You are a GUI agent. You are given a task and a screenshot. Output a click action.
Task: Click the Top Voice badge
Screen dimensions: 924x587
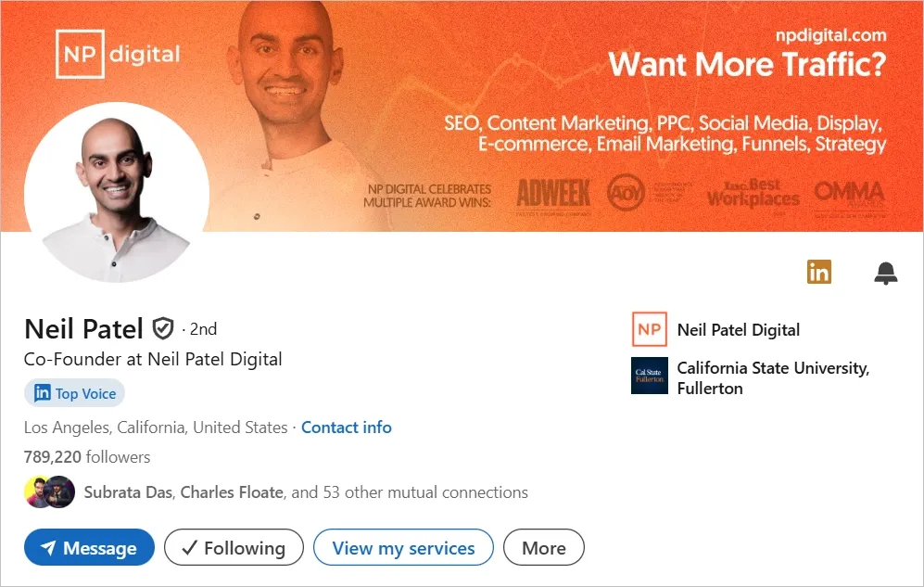(x=74, y=393)
